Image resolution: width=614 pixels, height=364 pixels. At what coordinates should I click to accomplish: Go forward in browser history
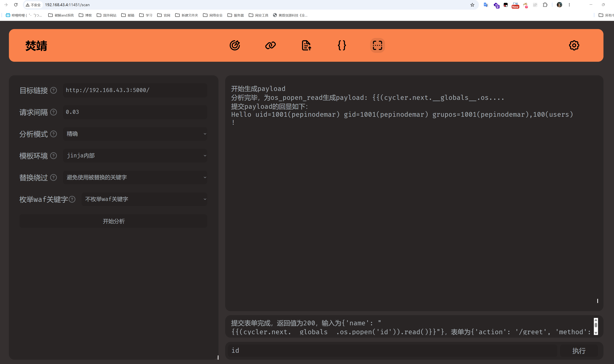click(x=6, y=5)
